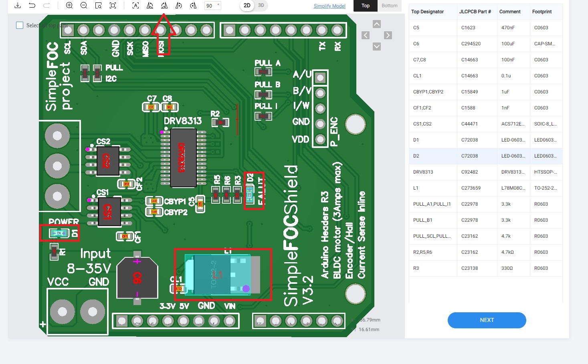The width and height of the screenshot is (588, 364).
Task: Switch the viewer to 2D mode
Action: [x=247, y=6]
